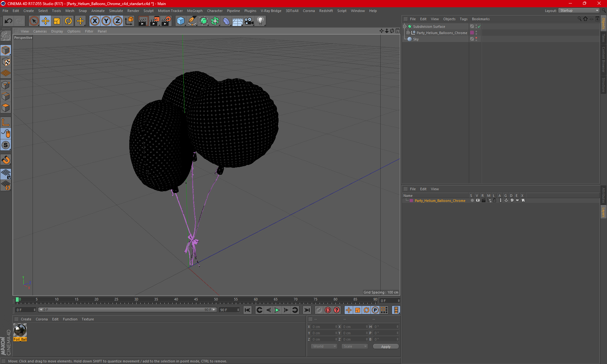Toggle Y axis lock
This screenshot has height=364, width=607.
pos(106,21)
